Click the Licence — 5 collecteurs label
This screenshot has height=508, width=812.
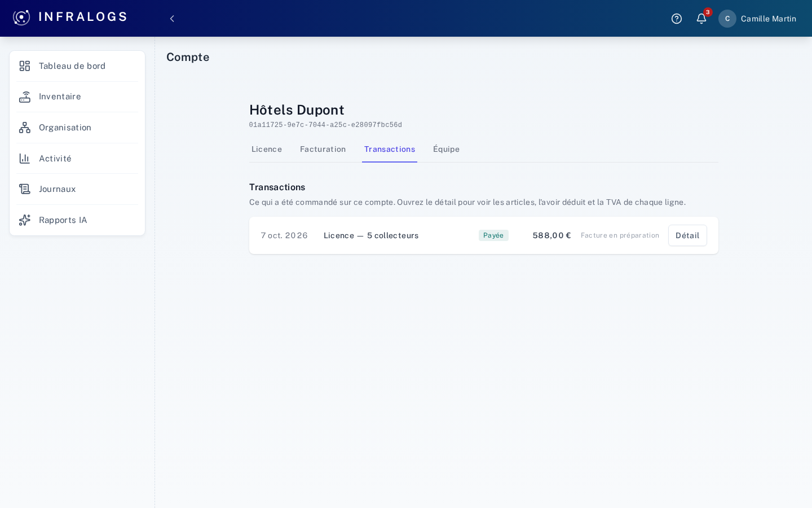click(371, 235)
